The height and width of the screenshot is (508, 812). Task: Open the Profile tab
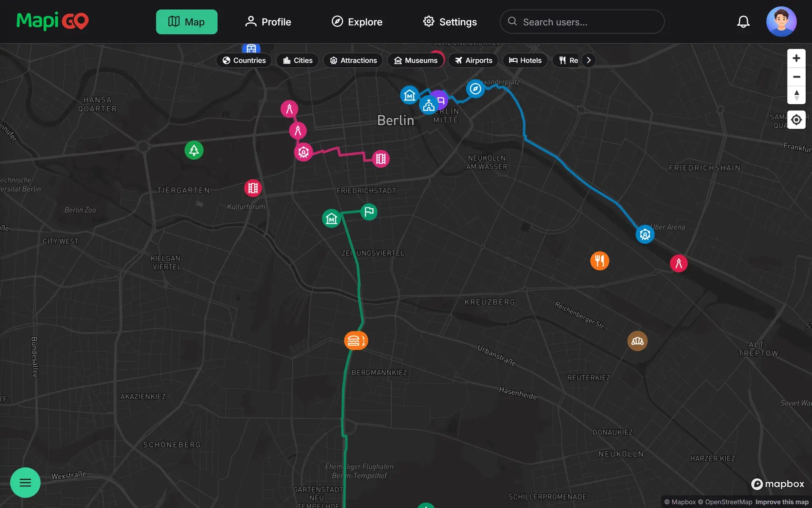(268, 22)
